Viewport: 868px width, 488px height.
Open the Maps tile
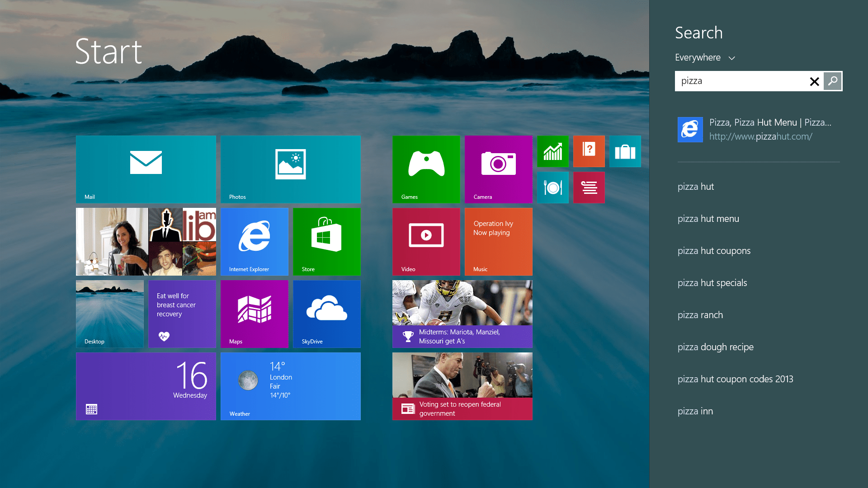tap(254, 314)
